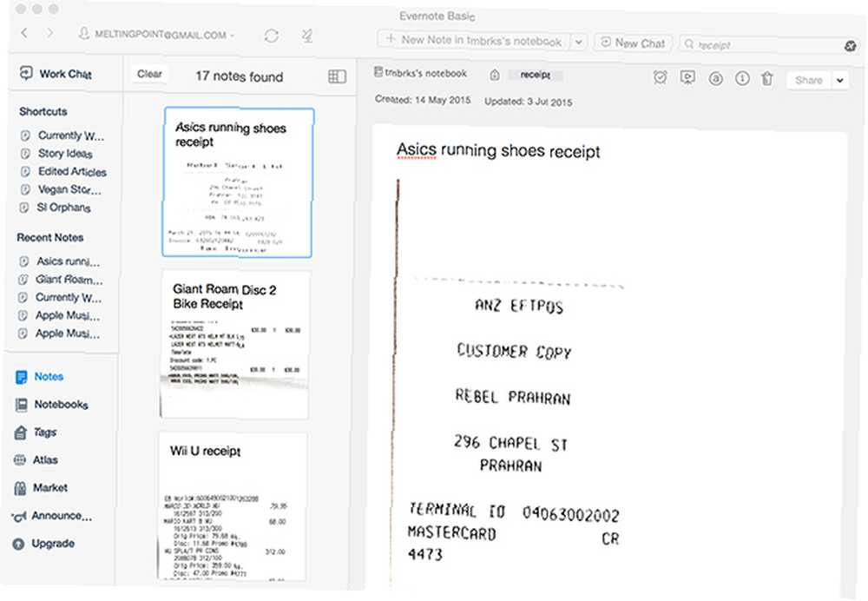
Task: Open shortcut Vegan Stor...
Action: 61,189
